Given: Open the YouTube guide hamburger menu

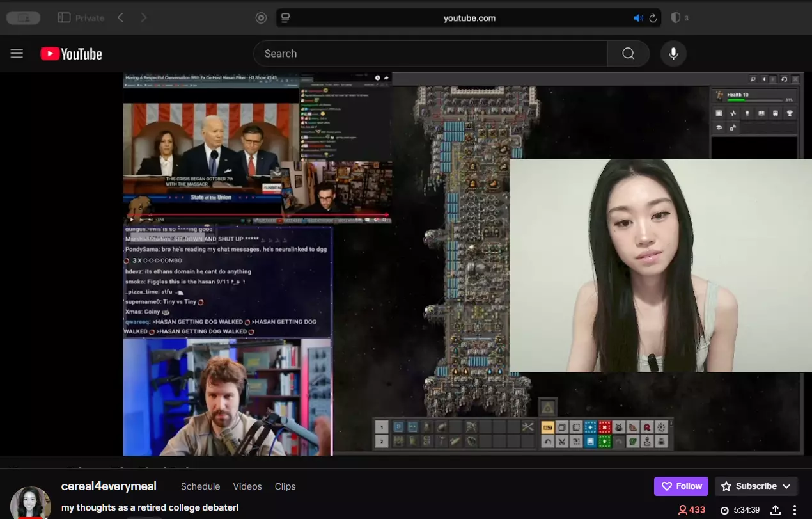Looking at the screenshot, I should 17,54.
